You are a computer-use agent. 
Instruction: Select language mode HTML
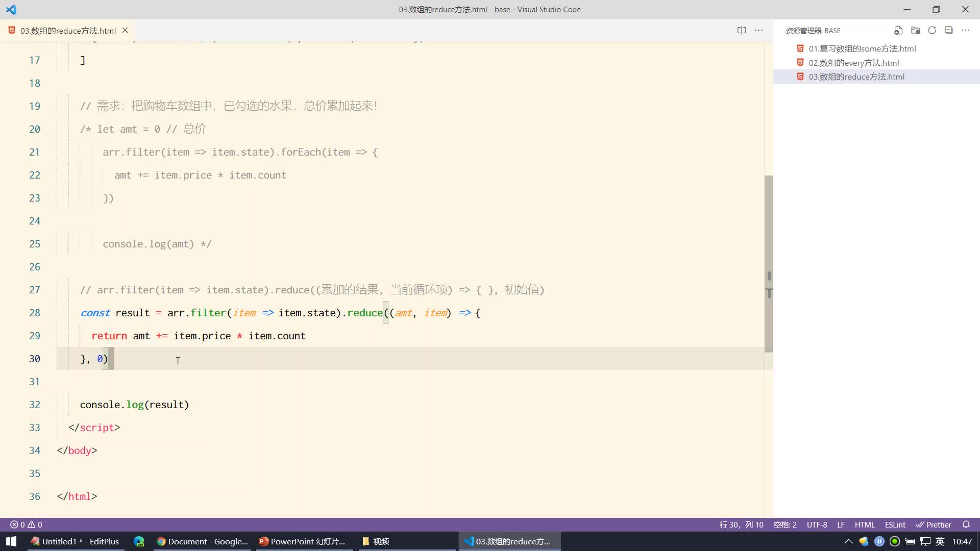point(865,524)
